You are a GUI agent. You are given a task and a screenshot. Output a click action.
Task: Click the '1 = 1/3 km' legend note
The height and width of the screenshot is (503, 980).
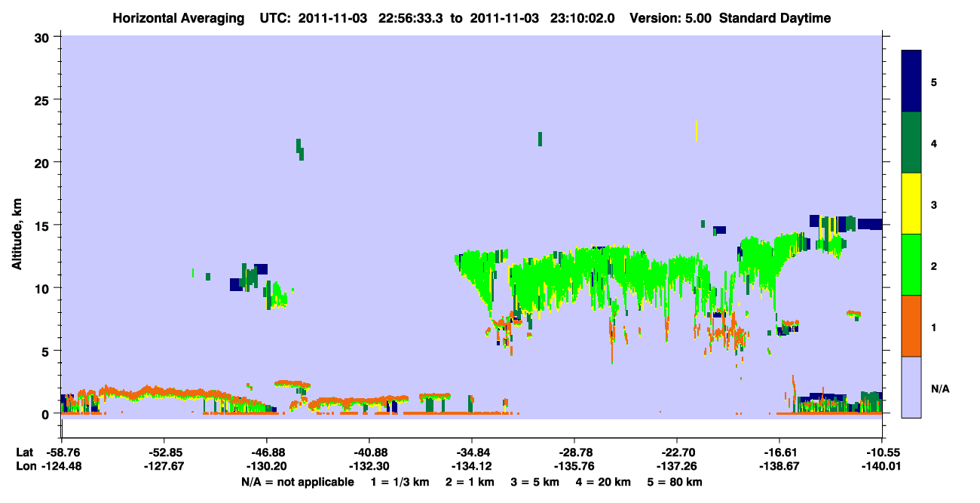(401, 482)
